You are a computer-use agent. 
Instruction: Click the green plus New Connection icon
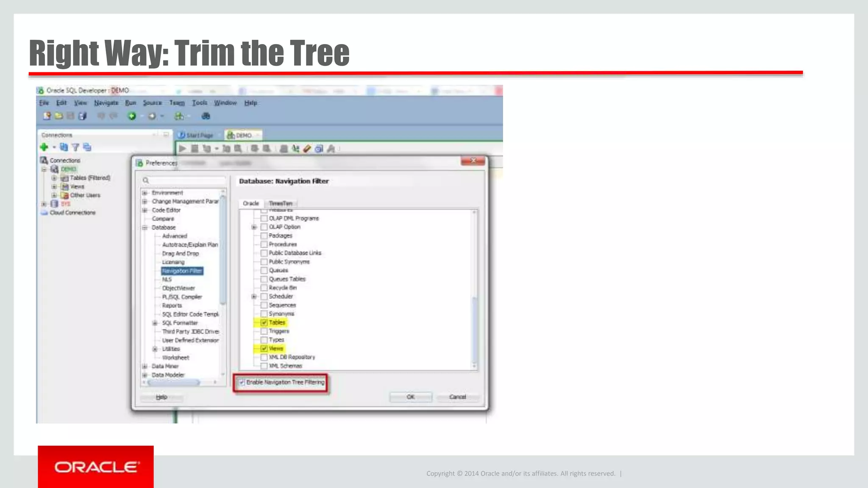(44, 147)
